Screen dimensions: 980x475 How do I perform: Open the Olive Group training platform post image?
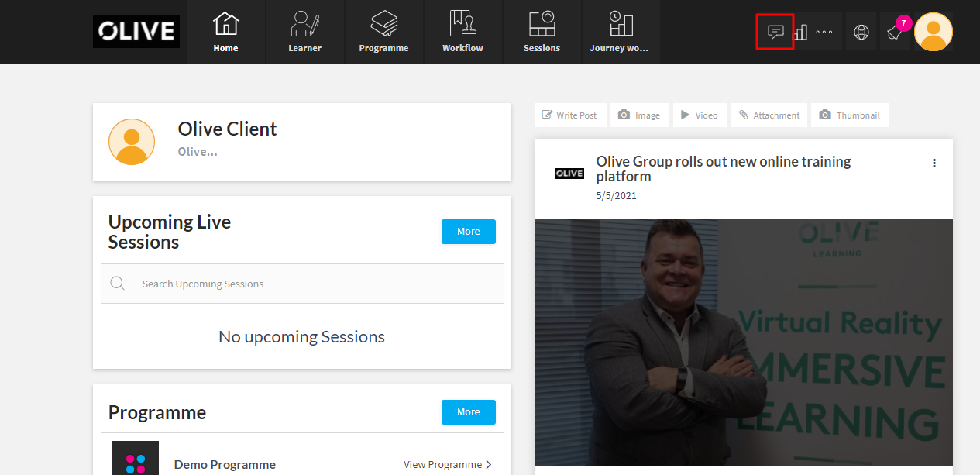click(743, 341)
